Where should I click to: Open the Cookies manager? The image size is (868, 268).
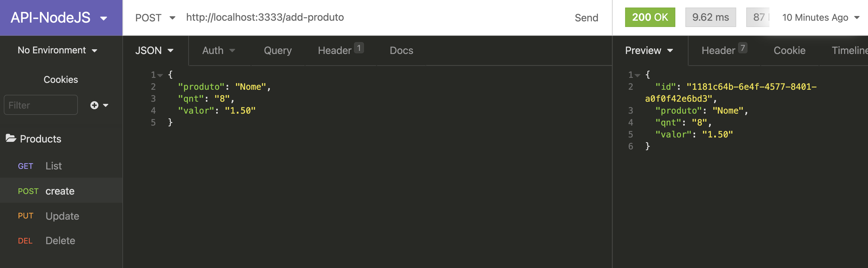pyautogui.click(x=61, y=79)
